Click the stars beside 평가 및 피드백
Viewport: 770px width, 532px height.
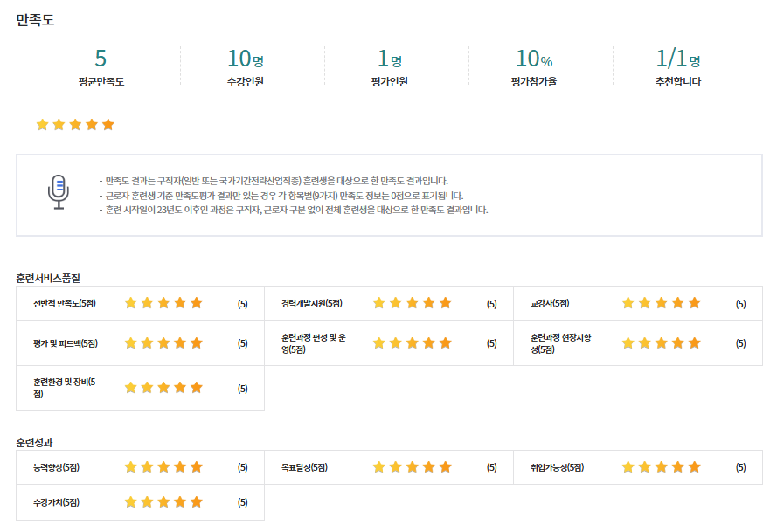(x=163, y=343)
